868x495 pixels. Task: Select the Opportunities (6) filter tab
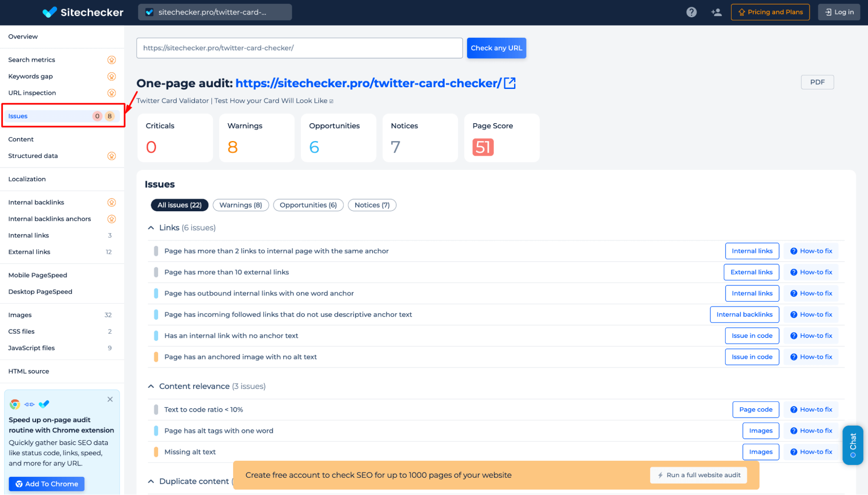pyautogui.click(x=307, y=205)
